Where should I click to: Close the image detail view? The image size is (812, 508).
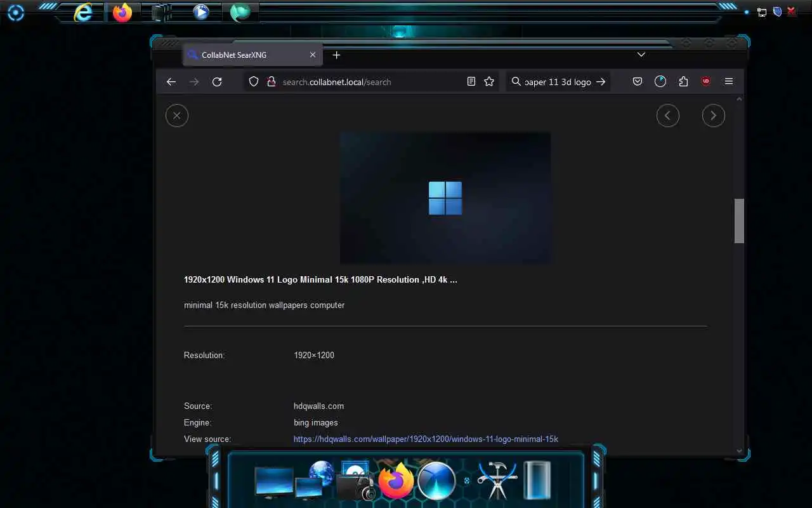tap(177, 116)
